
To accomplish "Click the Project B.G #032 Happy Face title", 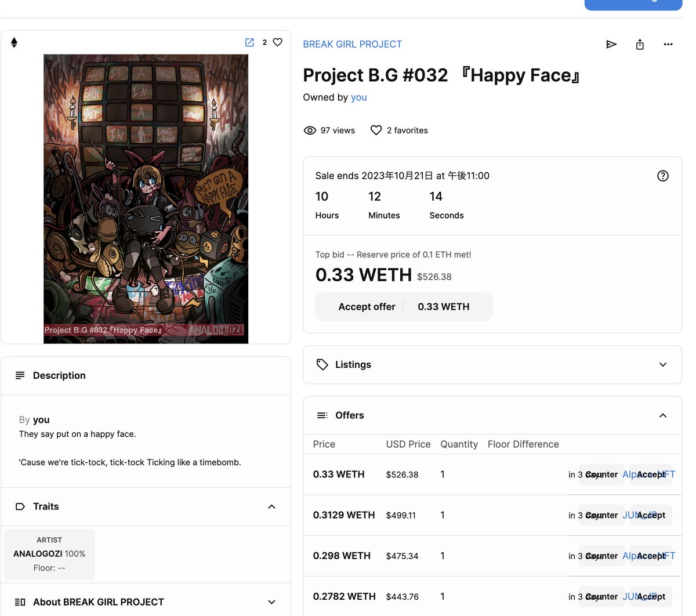I will tap(442, 75).
